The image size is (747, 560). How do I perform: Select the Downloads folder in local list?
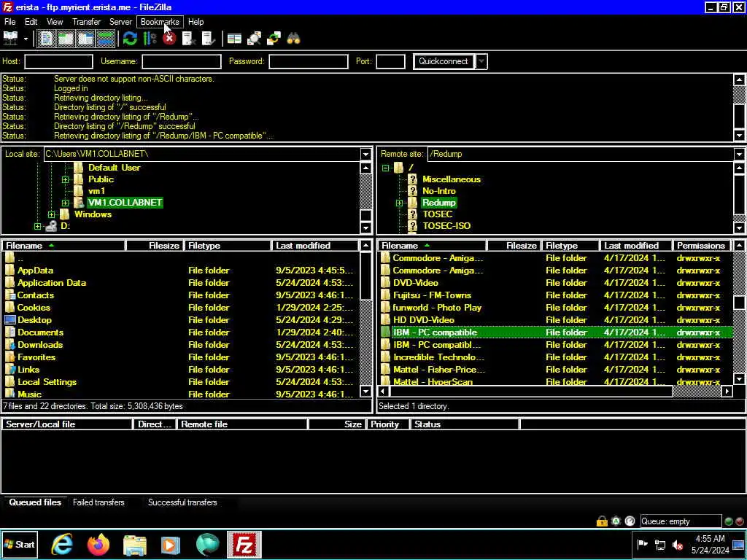pos(40,345)
